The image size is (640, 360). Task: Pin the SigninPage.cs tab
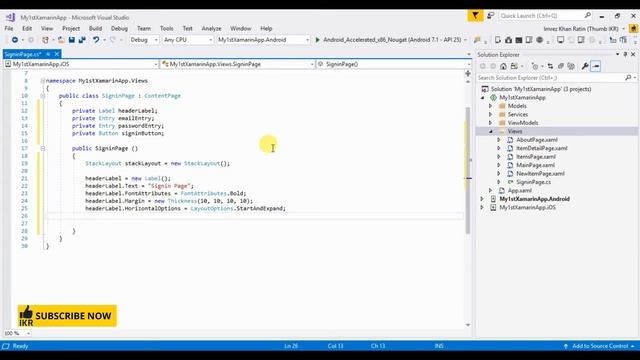[48, 54]
